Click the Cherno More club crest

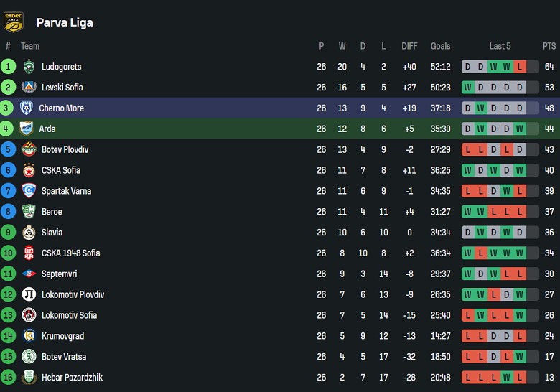pos(27,108)
